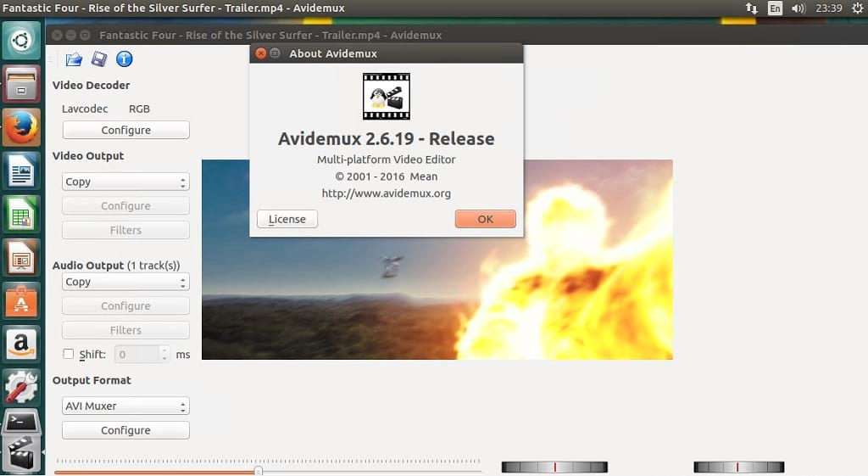
Task: Open Output Format AVI Muxer dropdown
Action: pyautogui.click(x=125, y=406)
